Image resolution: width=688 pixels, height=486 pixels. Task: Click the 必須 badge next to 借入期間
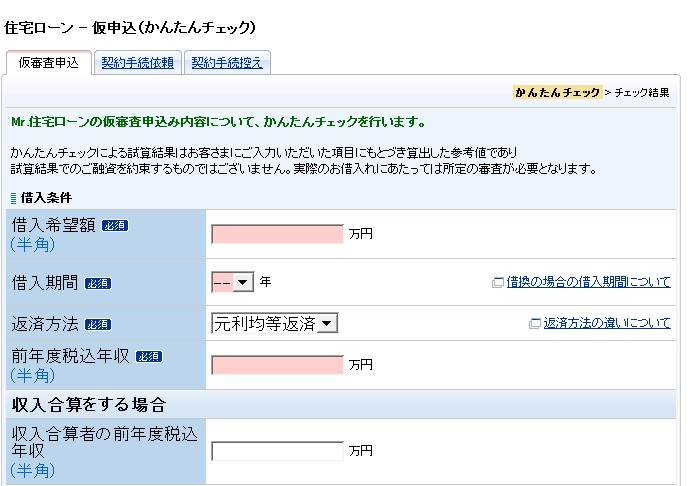(97, 284)
